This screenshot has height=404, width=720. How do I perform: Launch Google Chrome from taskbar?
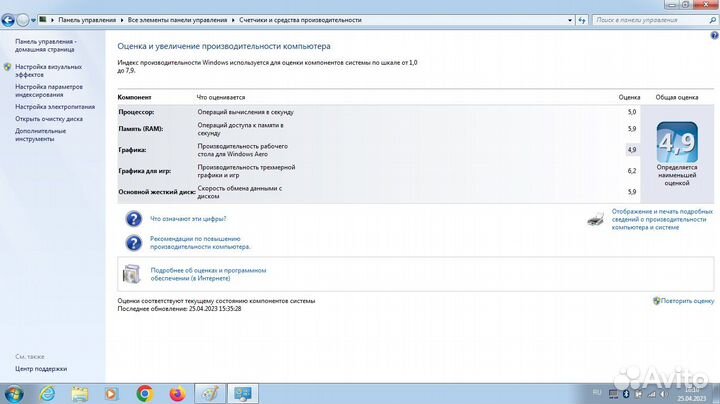point(145,394)
